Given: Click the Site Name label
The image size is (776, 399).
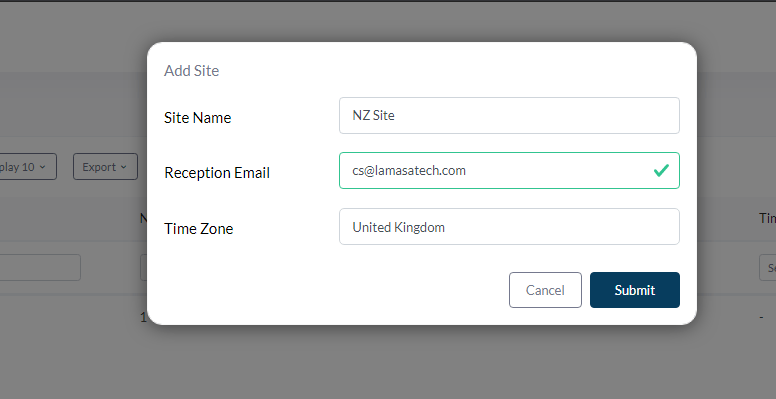Looking at the screenshot, I should click(x=197, y=117).
